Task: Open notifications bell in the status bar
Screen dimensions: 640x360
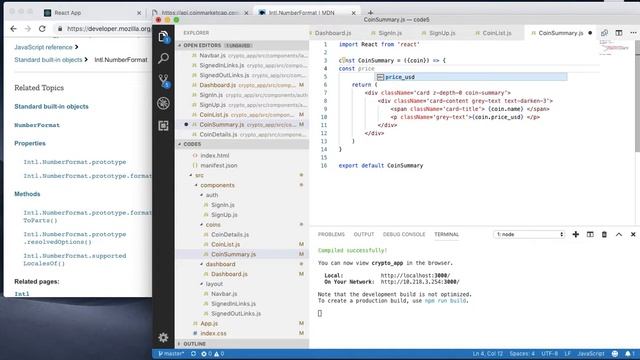Action: [x=629, y=354]
